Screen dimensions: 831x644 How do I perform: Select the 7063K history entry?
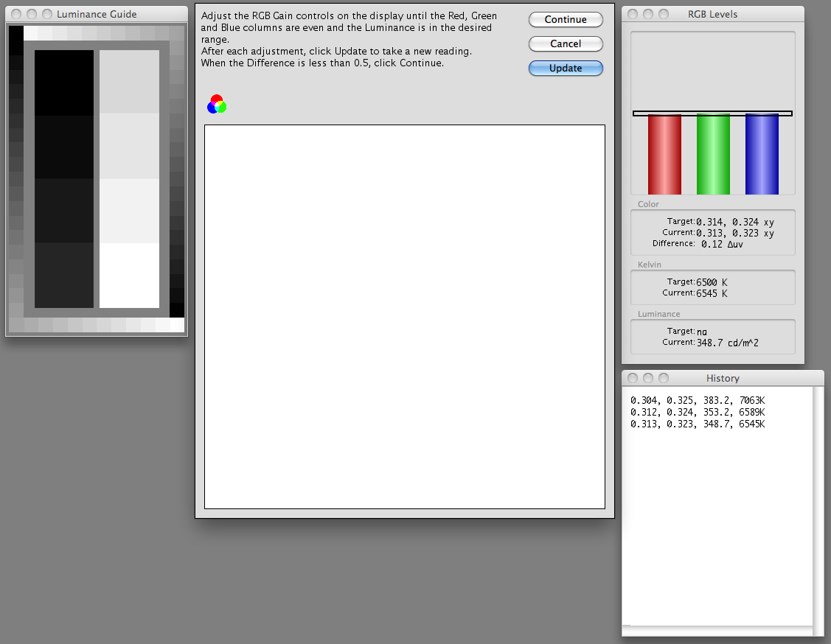pyautogui.click(x=698, y=399)
